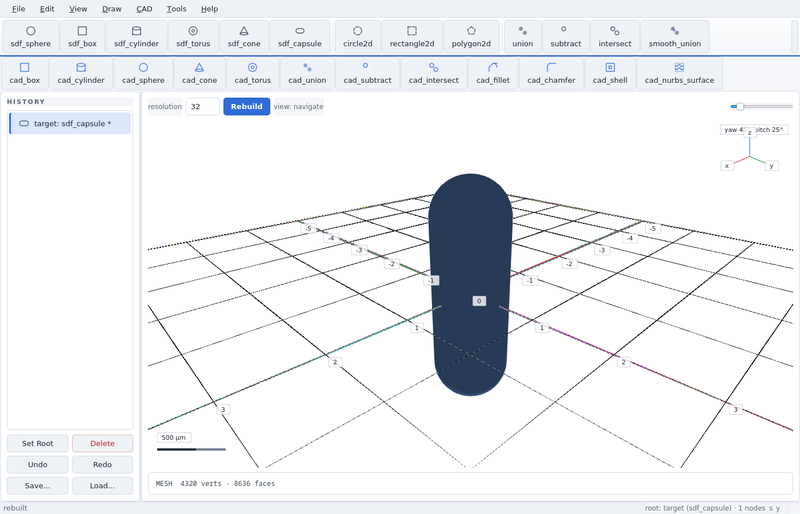This screenshot has height=514, width=800.
Task: Choose the cad_shell tool
Action: (x=610, y=74)
